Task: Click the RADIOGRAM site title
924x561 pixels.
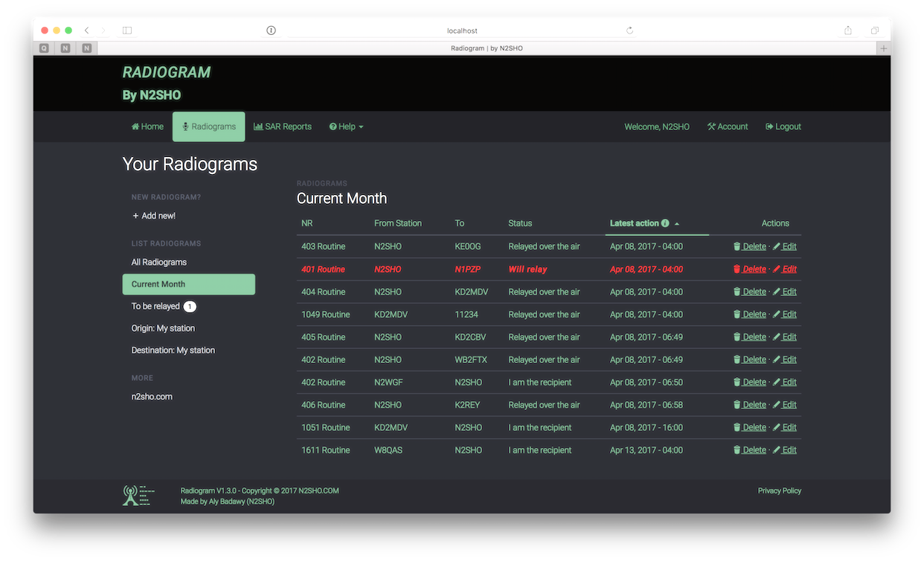Action: [x=167, y=72]
